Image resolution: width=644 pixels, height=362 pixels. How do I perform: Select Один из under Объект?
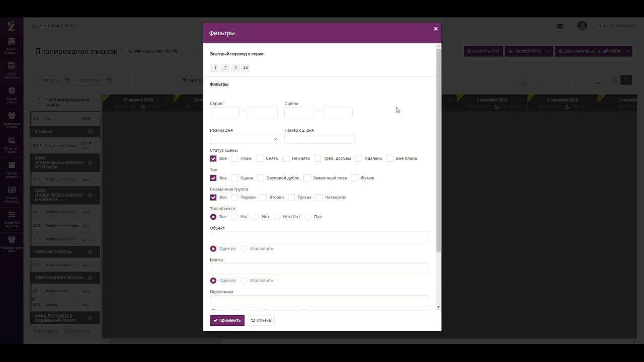[x=213, y=248]
